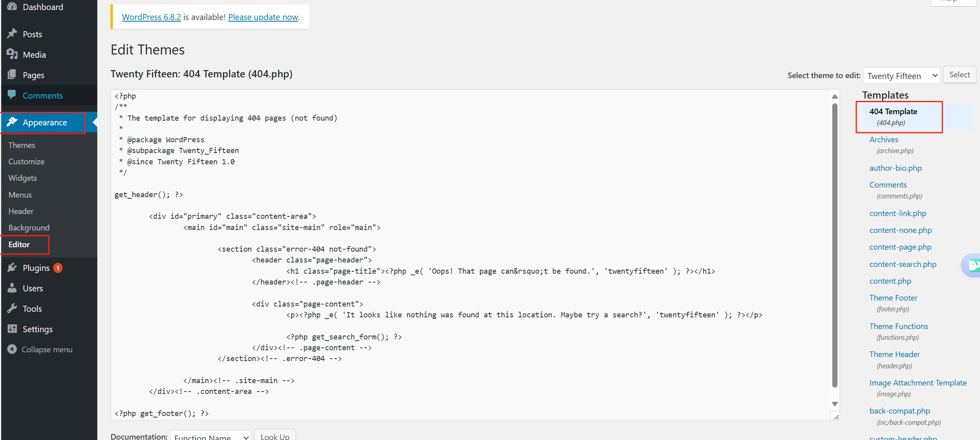Click the Plugins plug icon

(12, 267)
